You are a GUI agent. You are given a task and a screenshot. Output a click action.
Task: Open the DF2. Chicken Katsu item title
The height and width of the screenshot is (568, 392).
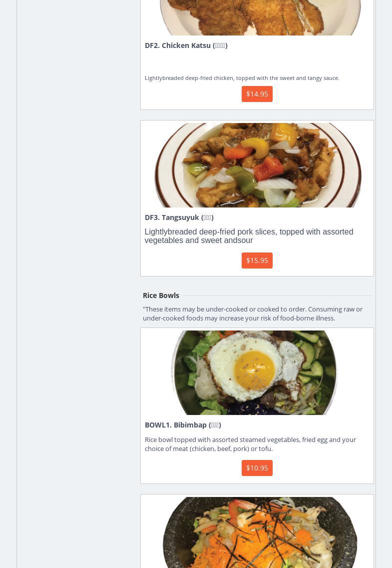(x=186, y=45)
